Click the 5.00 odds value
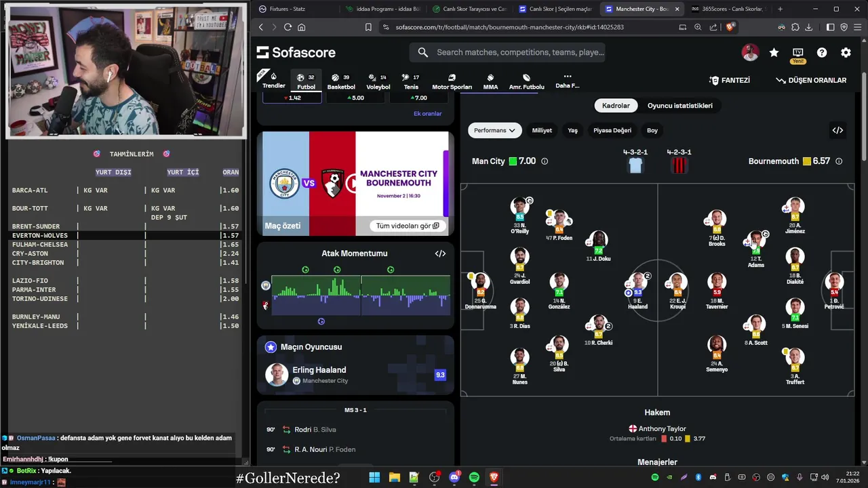This screenshot has height=488, width=868. coord(354,98)
